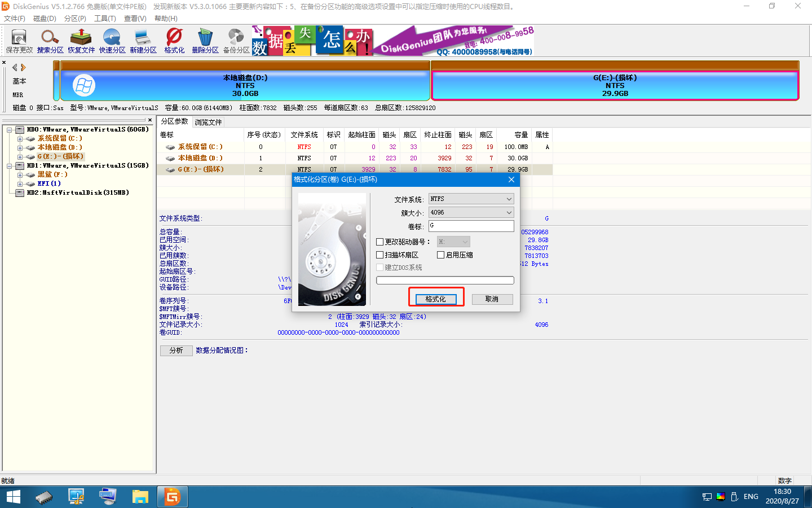
Task: Click the USB device tray icon
Action: coord(734,497)
